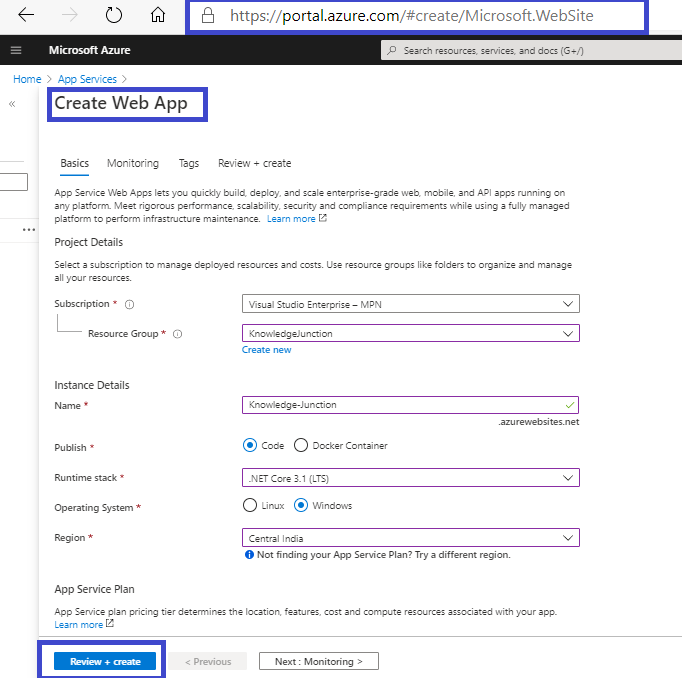The width and height of the screenshot is (682, 678).
Task: Open the Runtime stack dropdown
Action: pos(411,478)
